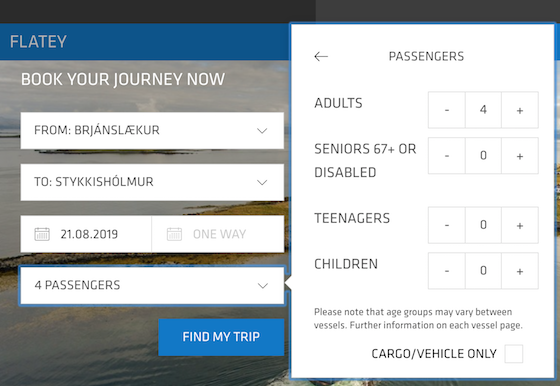The width and height of the screenshot is (560, 386).
Task: Add one Children passenger
Action: click(520, 271)
